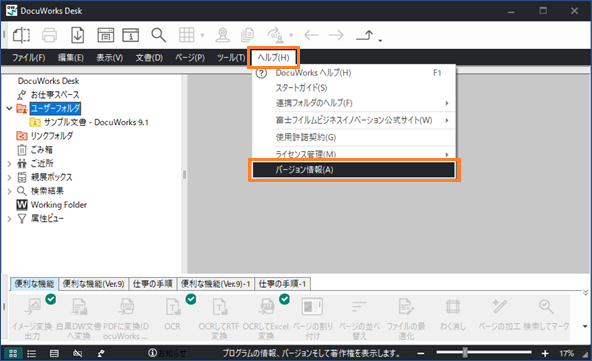Click the OCR tool icon

point(173,307)
